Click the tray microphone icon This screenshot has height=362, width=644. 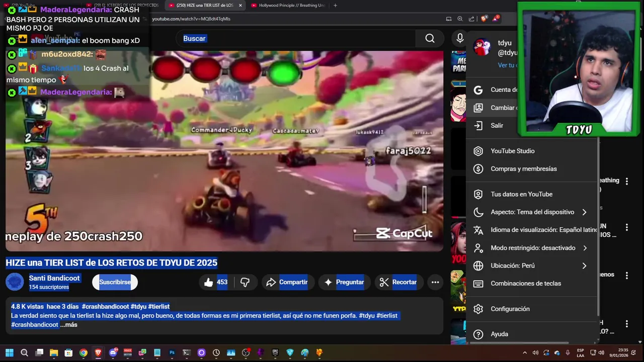click(568, 352)
